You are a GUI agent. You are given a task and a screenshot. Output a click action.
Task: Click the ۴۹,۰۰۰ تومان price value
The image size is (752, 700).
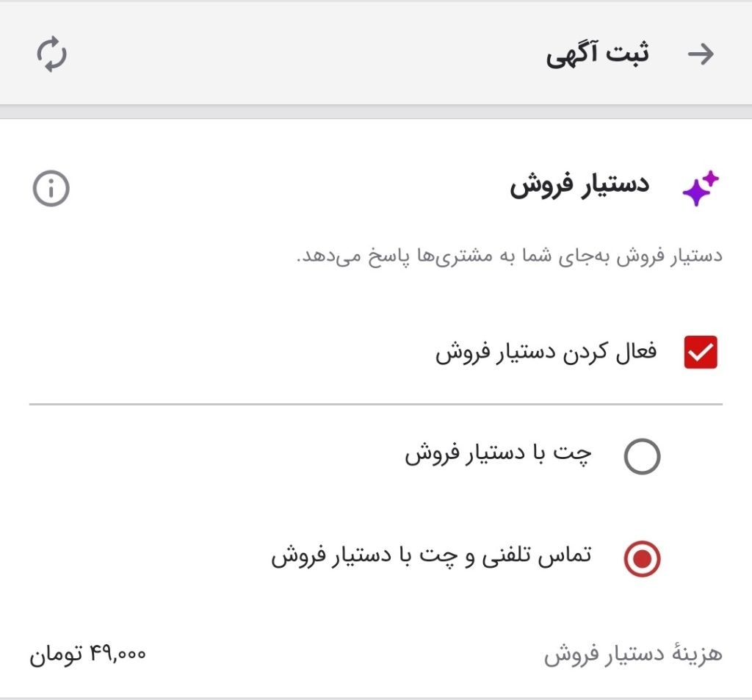coord(87,654)
